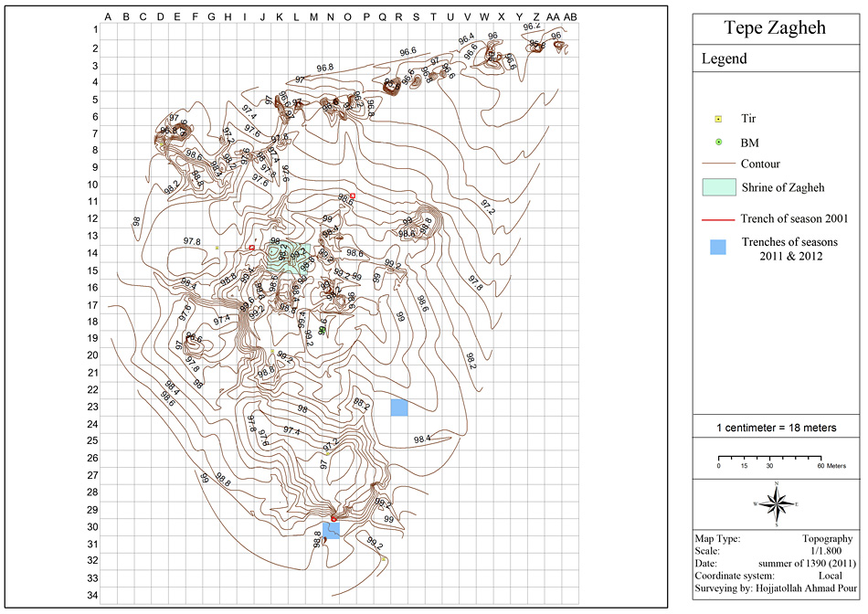Click the '1 centimeter = 18 meters' text
The height and width of the screenshot is (614, 868).
tap(776, 428)
